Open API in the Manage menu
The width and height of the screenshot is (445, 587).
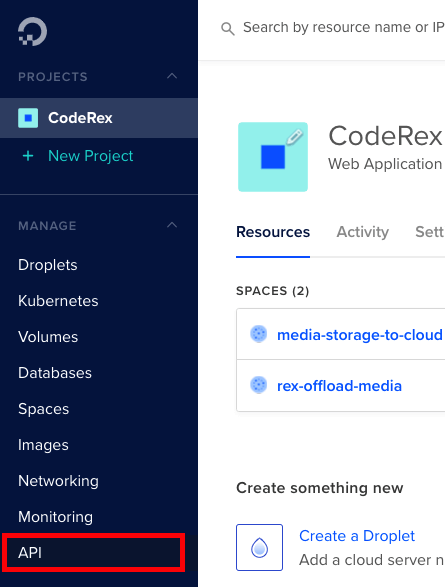pyautogui.click(x=30, y=553)
